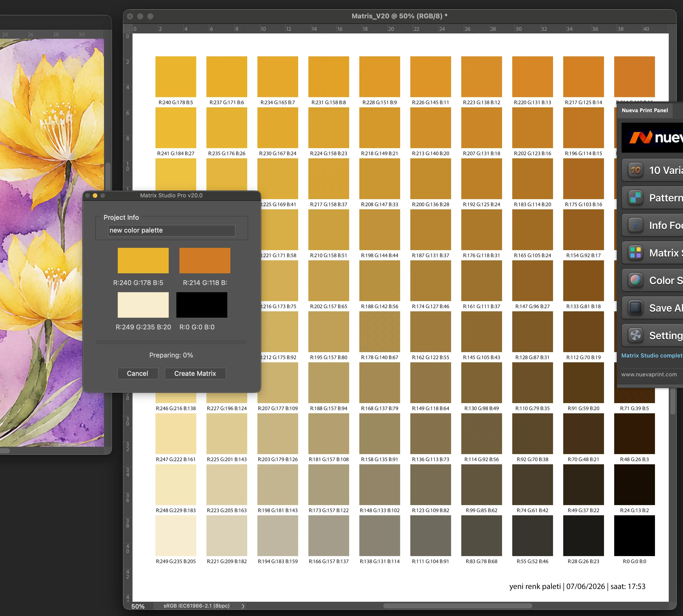Click the matrix swatch labeled R:237 G:171 B:6
Viewport: 683px width, 616px height.
click(x=227, y=77)
